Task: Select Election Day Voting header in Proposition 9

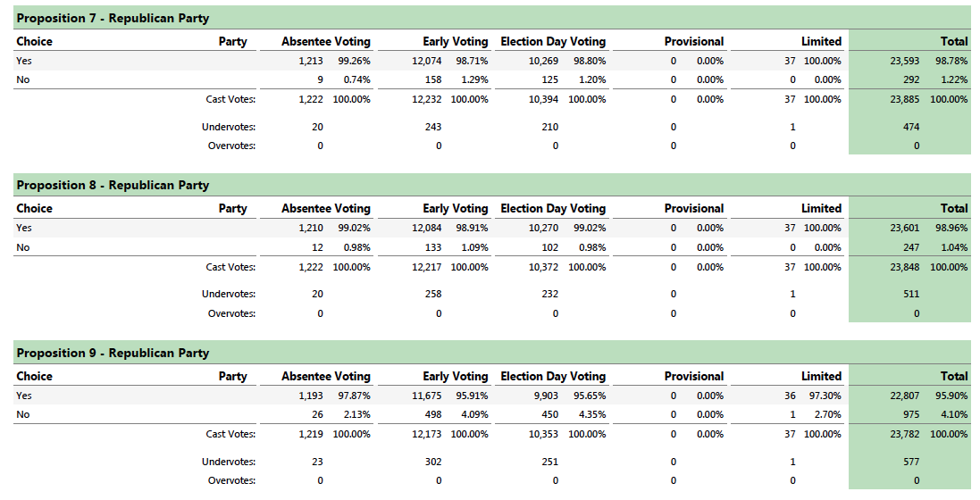Action: 553,376
